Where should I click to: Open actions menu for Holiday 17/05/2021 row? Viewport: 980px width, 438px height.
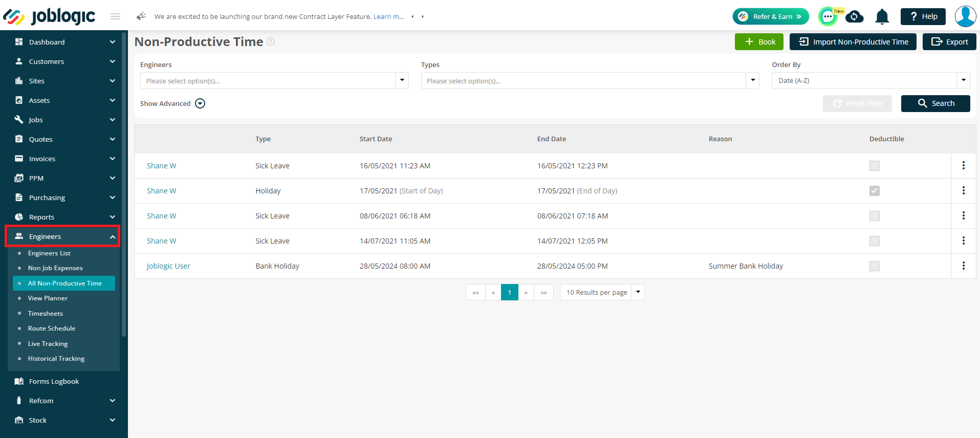(963, 190)
